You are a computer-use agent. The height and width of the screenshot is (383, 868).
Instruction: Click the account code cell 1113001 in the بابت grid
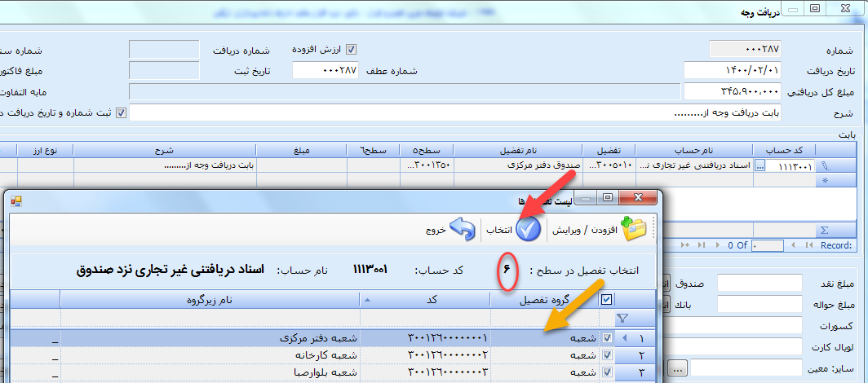pos(790,165)
